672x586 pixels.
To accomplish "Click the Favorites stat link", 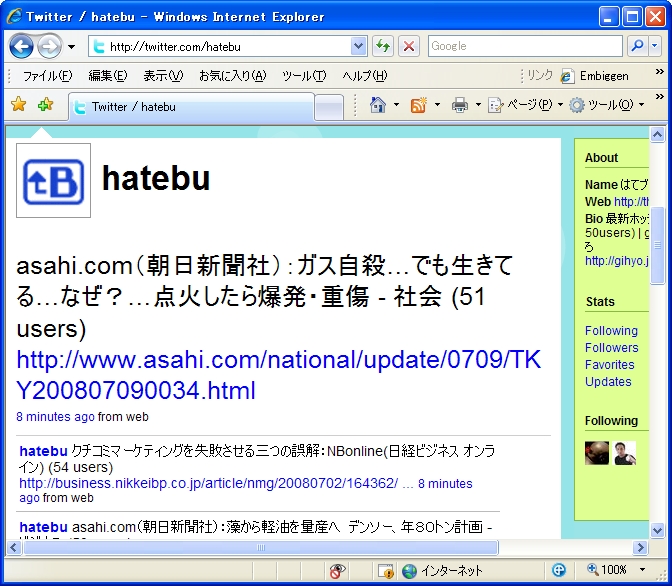I will coord(610,365).
